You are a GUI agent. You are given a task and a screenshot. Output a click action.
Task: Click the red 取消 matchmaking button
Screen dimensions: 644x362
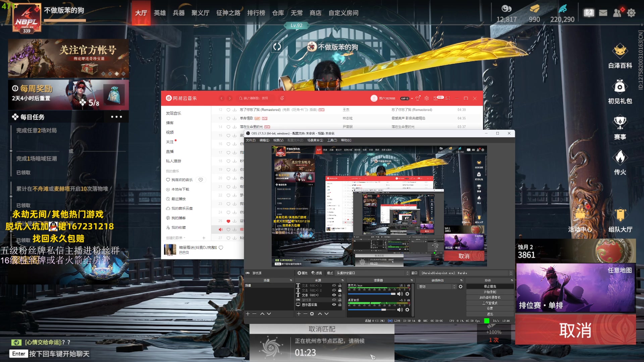coord(575,330)
